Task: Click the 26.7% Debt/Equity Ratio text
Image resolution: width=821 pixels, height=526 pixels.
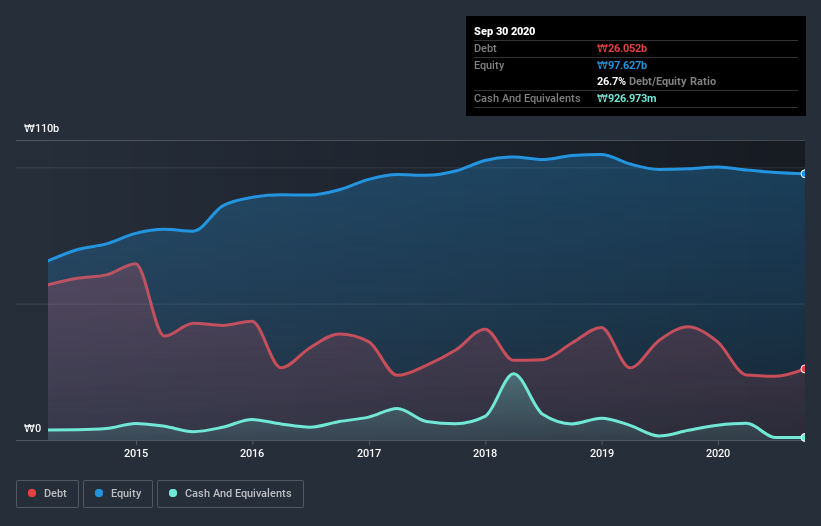Action: [657, 81]
